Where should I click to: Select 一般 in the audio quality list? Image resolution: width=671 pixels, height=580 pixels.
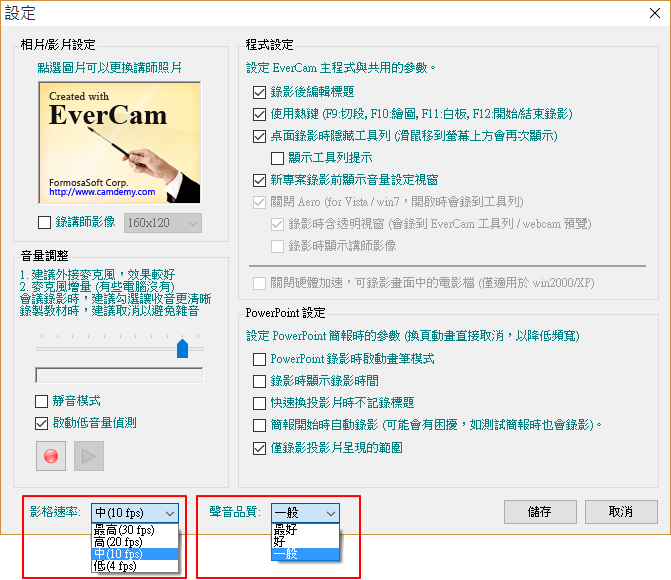pyautogui.click(x=305, y=554)
